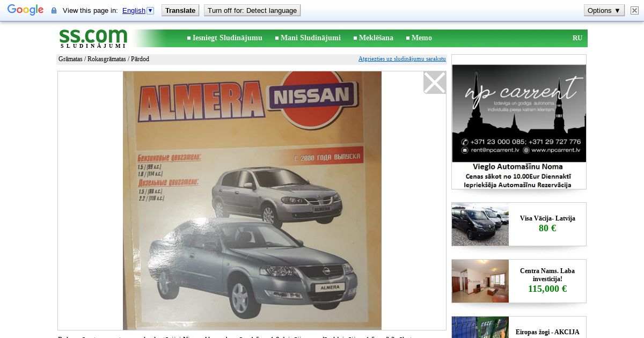Click the Grāmatas breadcrumb link
Viewport: 644px width, 338px height.
(x=70, y=59)
